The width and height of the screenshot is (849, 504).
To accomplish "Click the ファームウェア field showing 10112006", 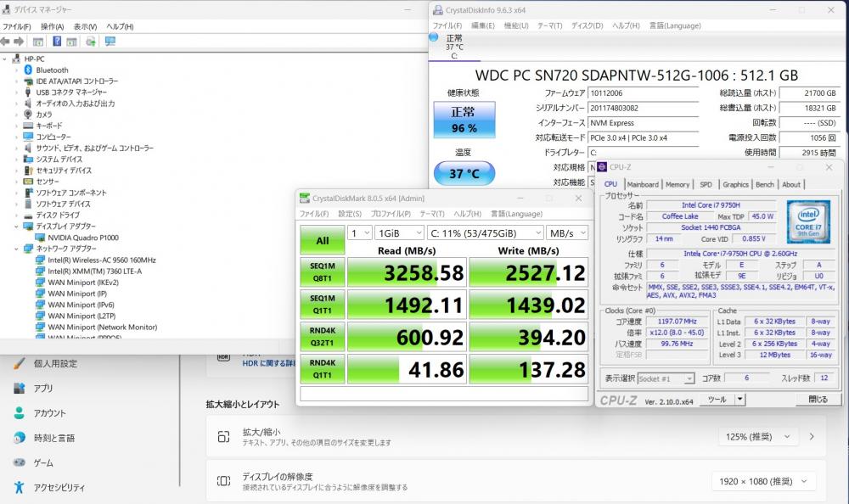I will click(643, 93).
